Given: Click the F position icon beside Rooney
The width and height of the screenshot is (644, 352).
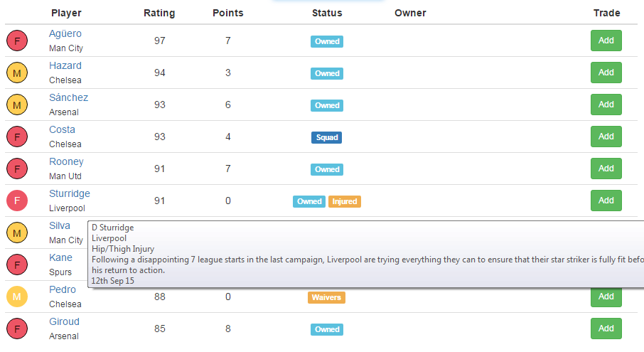Looking at the screenshot, I should 17,169.
